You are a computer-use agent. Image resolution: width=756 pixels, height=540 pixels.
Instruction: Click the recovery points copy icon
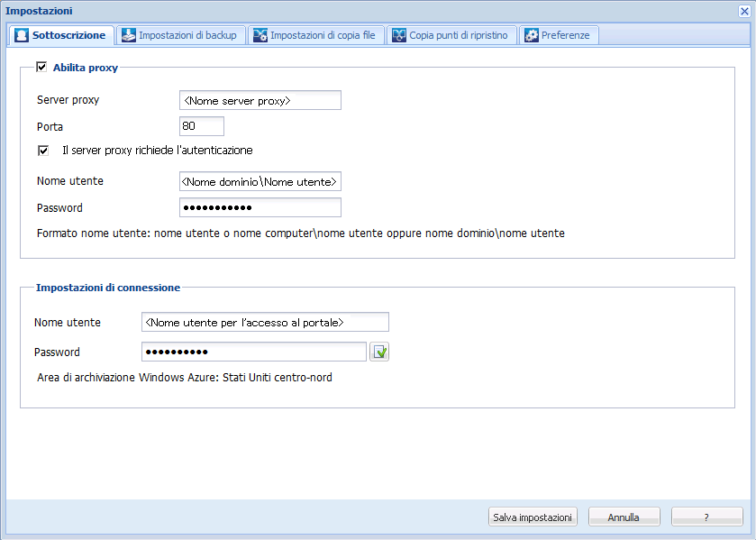pyautogui.click(x=399, y=35)
